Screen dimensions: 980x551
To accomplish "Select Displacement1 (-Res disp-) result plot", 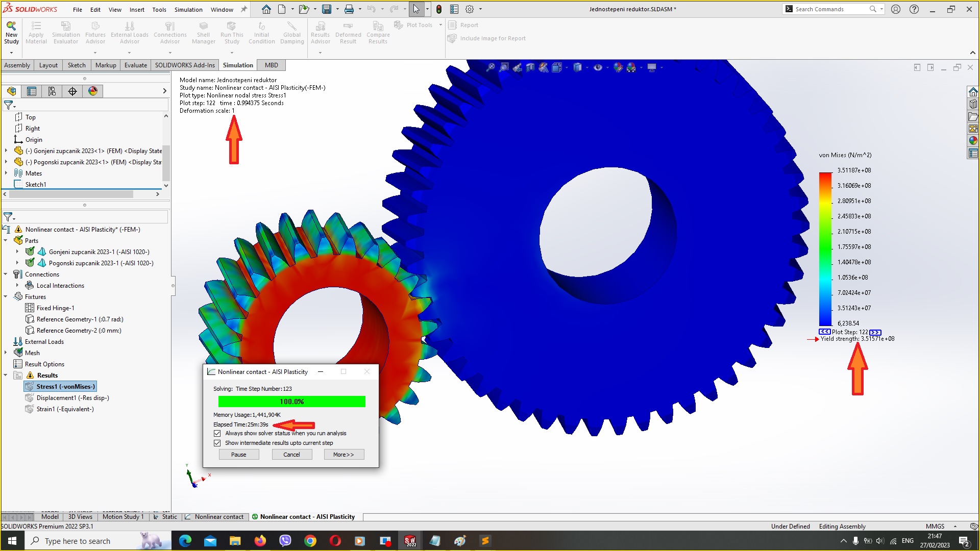I will click(72, 398).
